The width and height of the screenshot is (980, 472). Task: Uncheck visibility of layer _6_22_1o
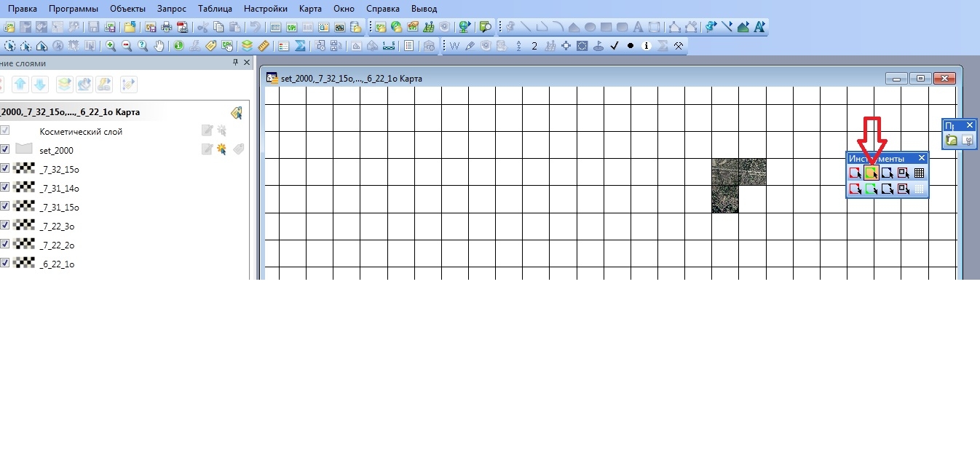click(5, 263)
